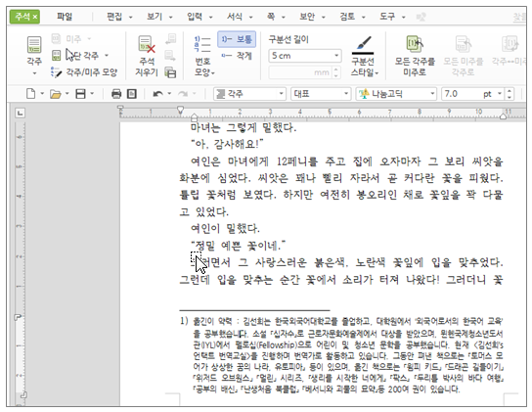
Task: Expand the Save dropdown arrow
Action: coord(92,93)
